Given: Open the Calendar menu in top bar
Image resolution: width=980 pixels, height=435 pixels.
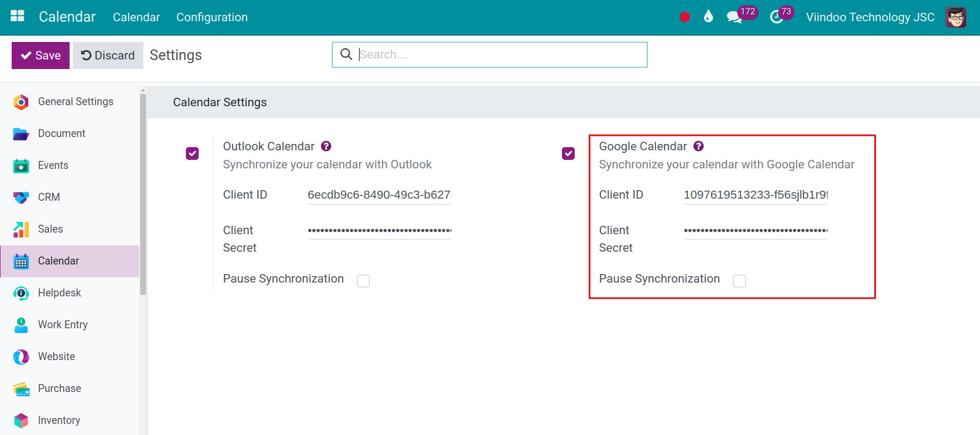Looking at the screenshot, I should click(137, 17).
